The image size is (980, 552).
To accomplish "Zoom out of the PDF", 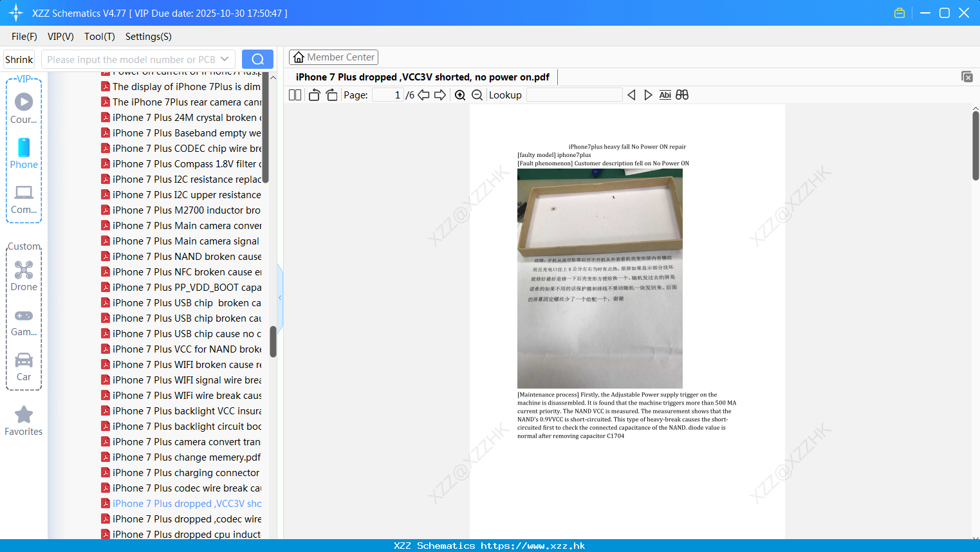I will (x=477, y=95).
